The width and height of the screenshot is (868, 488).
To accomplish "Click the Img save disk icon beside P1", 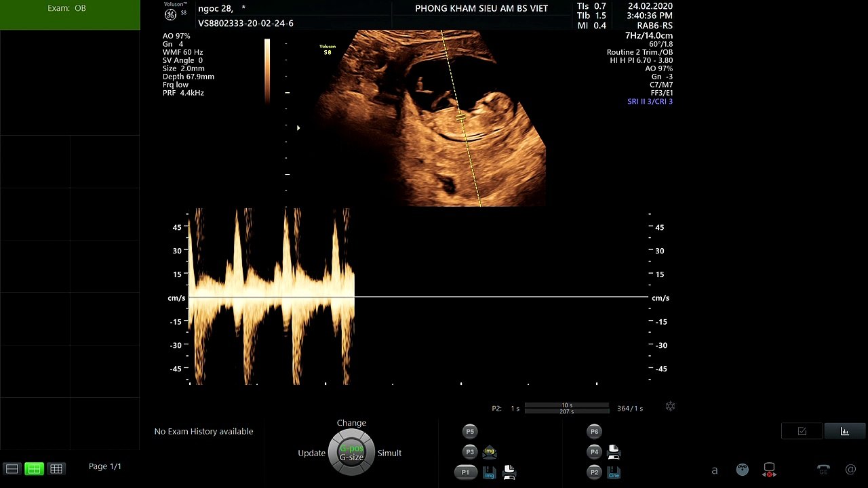I will (490, 472).
